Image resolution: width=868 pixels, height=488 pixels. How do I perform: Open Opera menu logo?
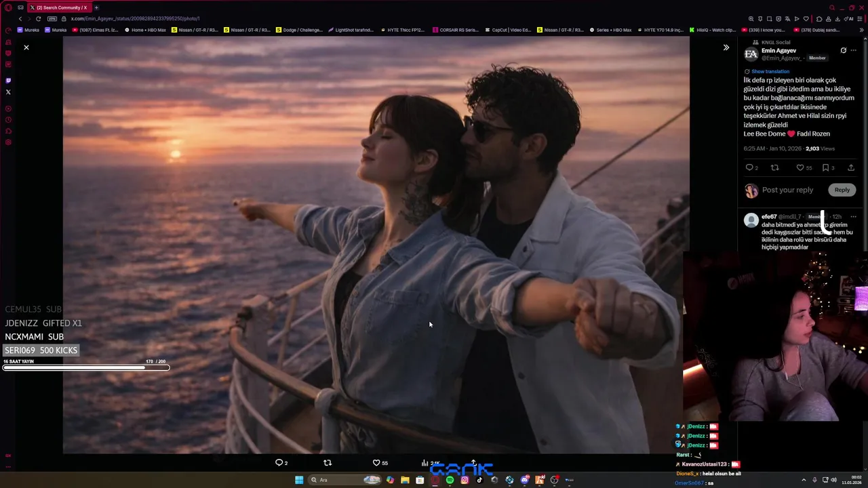(7, 7)
